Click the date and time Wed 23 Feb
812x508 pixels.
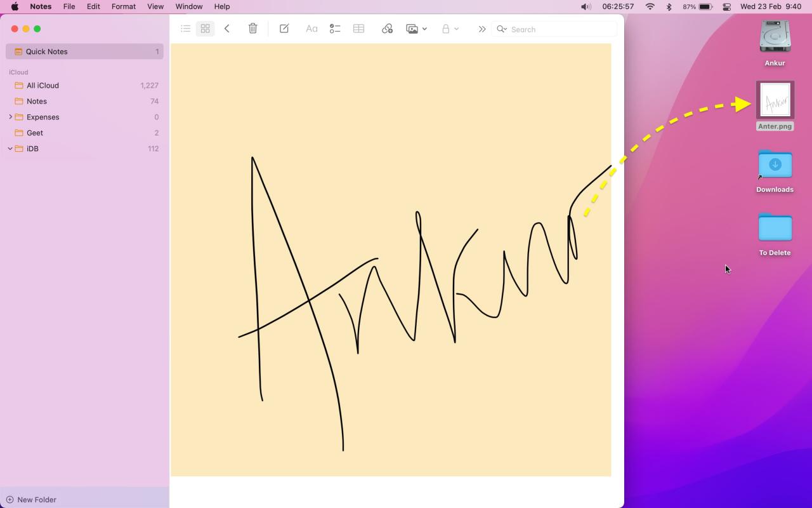tap(771, 6)
